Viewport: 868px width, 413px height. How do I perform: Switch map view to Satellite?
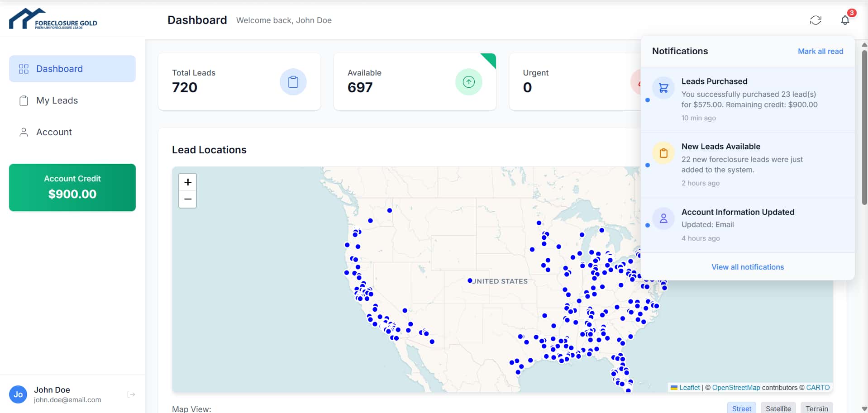tap(778, 408)
